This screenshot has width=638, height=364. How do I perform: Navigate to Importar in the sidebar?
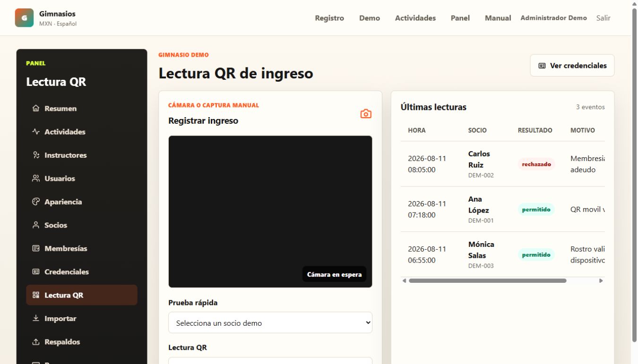click(x=82, y=319)
